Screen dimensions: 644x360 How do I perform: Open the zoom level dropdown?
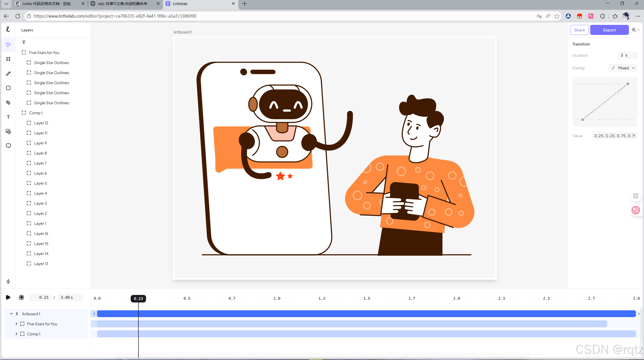(x=635, y=30)
